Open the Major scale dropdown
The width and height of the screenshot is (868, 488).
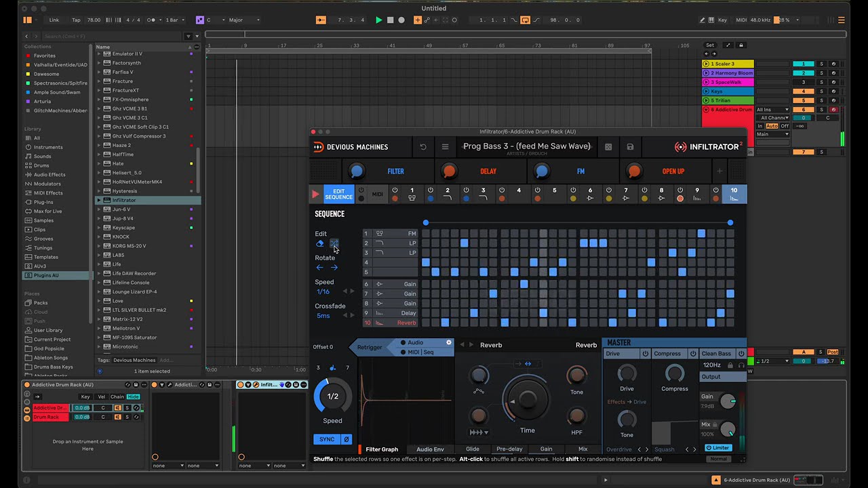pos(243,20)
